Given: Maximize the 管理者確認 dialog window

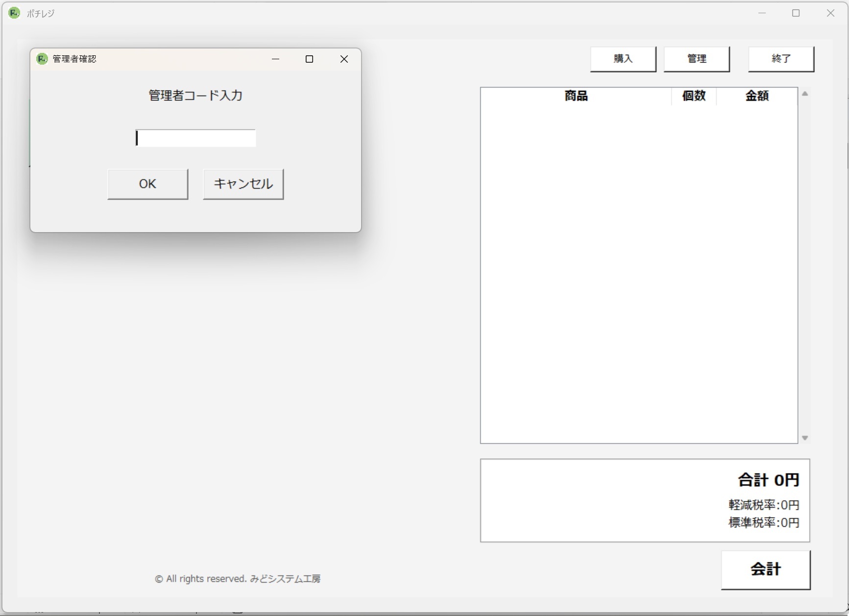Looking at the screenshot, I should pyautogui.click(x=309, y=59).
